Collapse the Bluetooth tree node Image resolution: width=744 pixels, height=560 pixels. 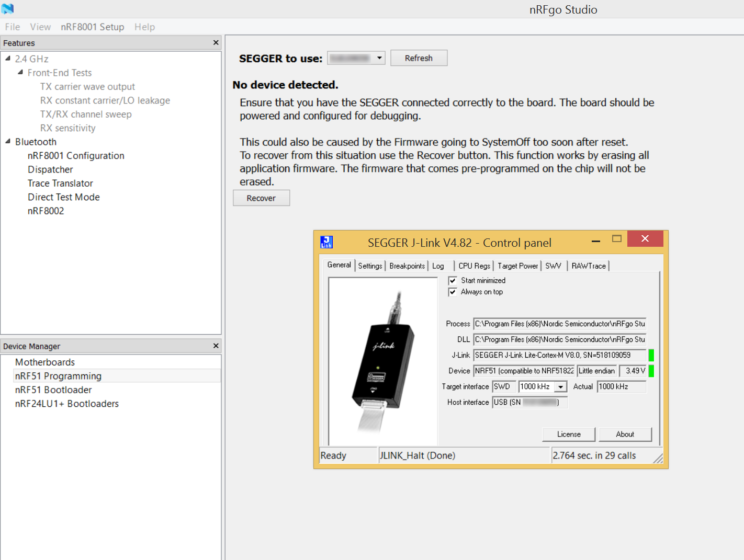click(x=8, y=141)
